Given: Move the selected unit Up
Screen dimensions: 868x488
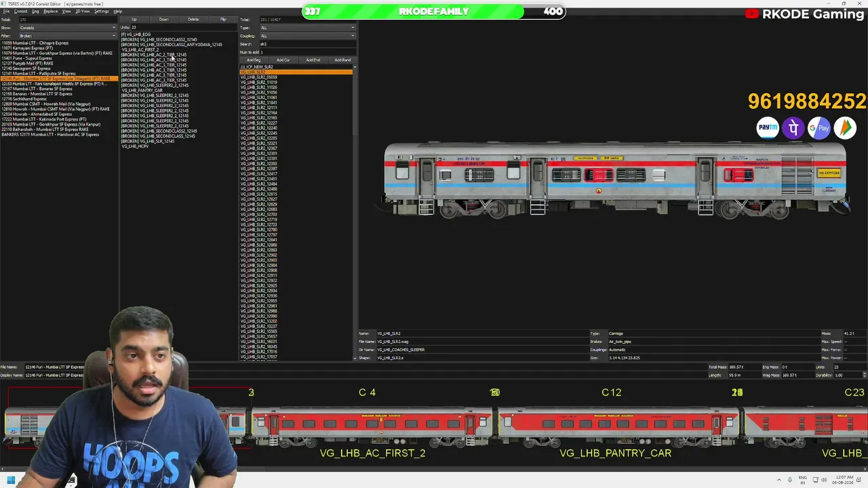Looking at the screenshot, I should point(134,20).
